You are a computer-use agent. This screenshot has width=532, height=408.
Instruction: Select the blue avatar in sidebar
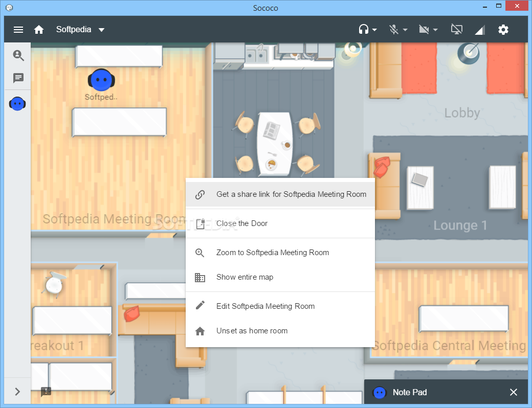pos(17,103)
